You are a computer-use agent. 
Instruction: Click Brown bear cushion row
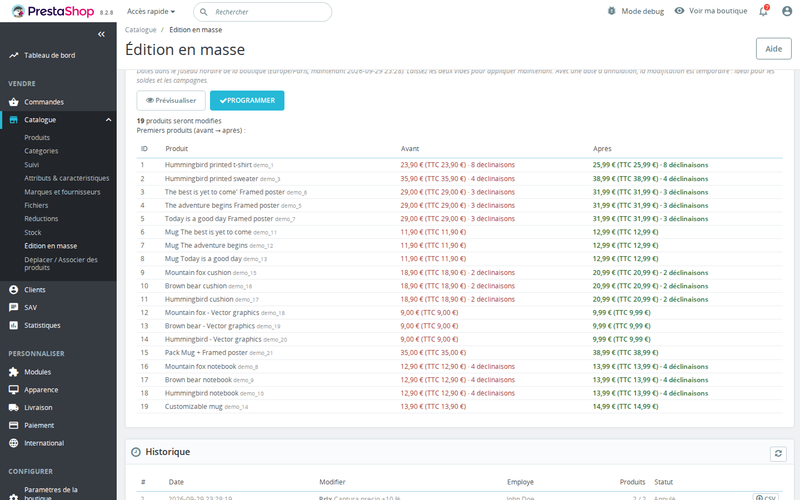click(459, 286)
